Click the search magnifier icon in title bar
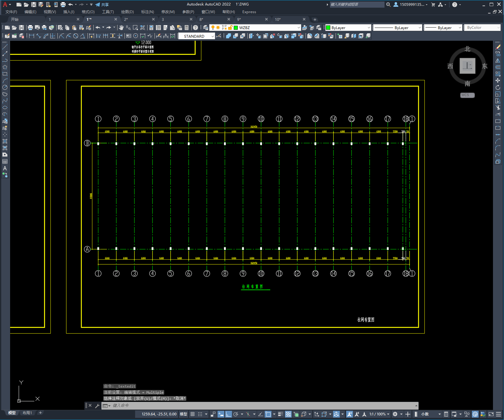Viewport: 504px width, 420px height. [388, 5]
